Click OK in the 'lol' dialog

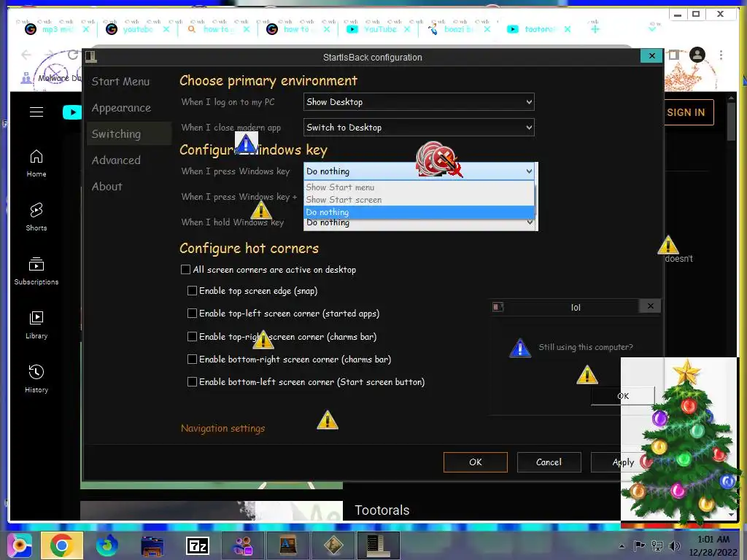tap(623, 396)
